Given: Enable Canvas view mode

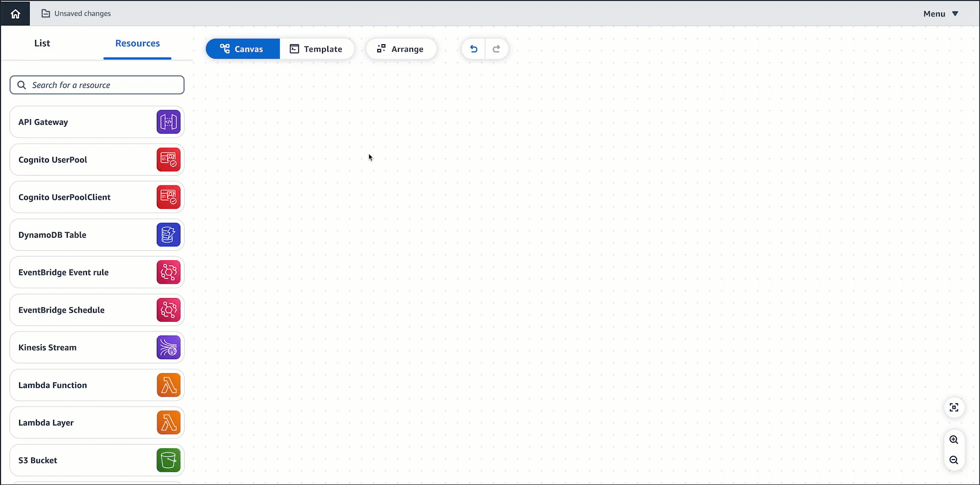Looking at the screenshot, I should point(242,48).
